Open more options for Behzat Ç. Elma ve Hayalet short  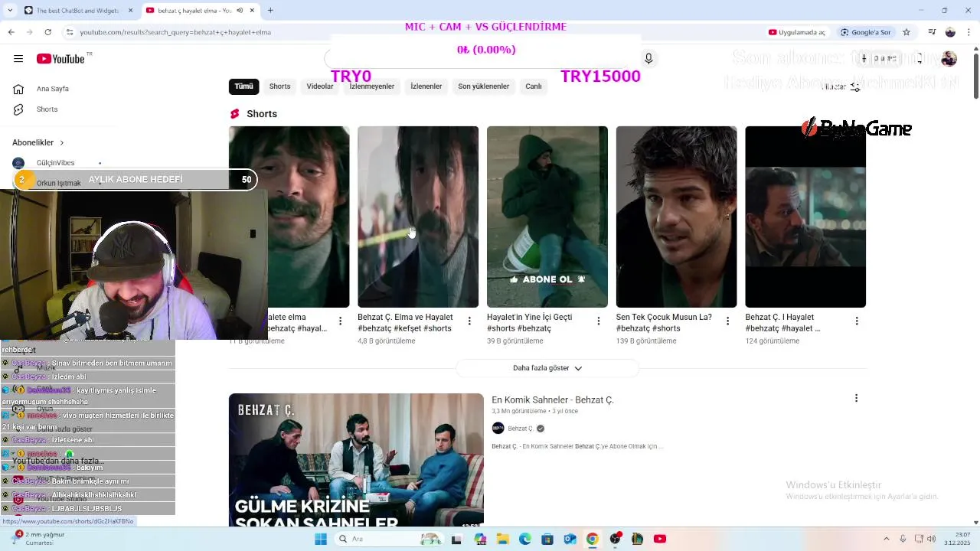click(x=469, y=321)
